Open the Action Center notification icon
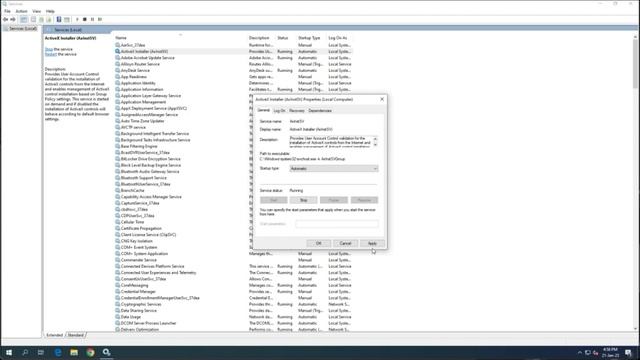The width and height of the screenshot is (640, 360). 628,353
